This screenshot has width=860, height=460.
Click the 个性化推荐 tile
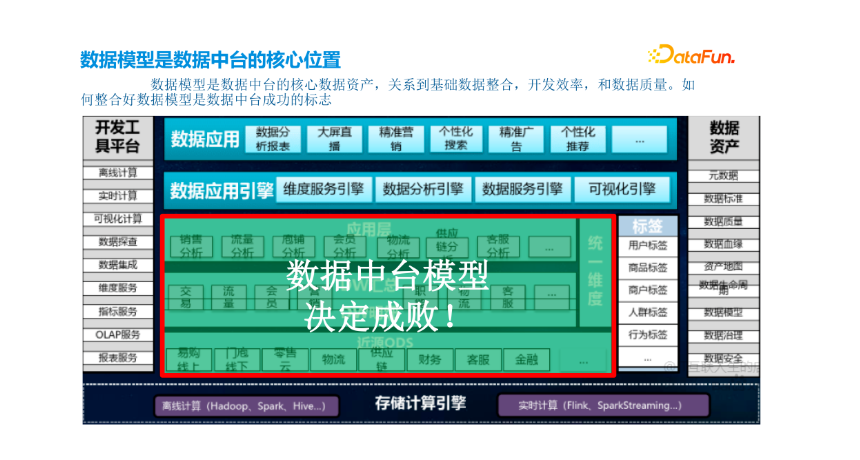pos(578,139)
